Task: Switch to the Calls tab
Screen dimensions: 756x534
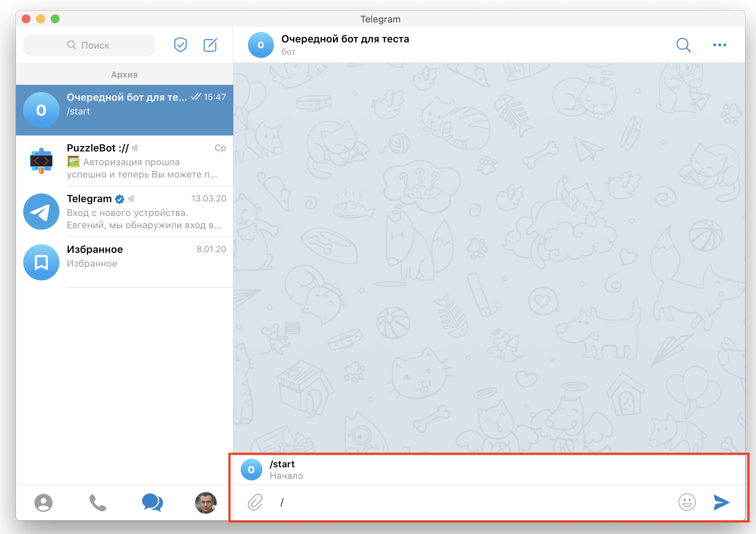Action: (98, 503)
